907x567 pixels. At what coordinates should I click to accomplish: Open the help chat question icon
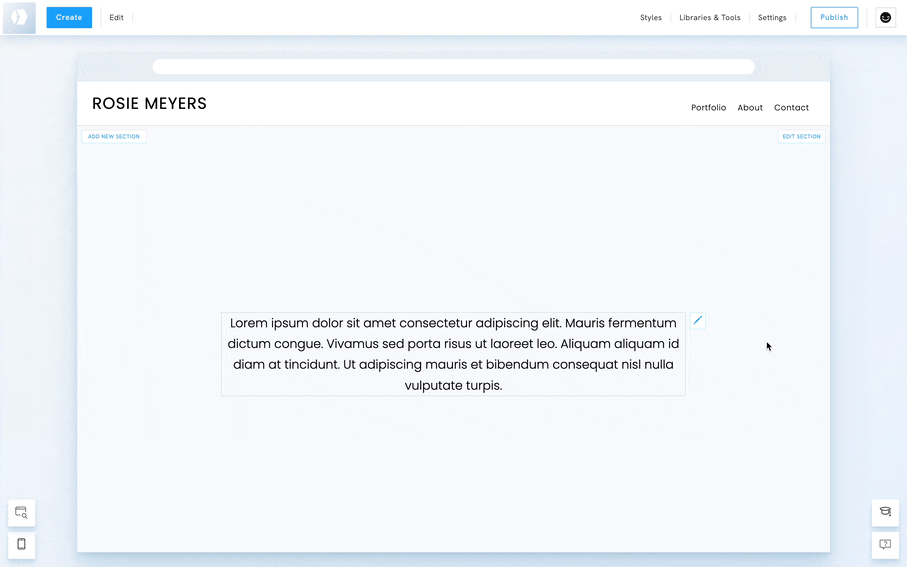click(885, 544)
